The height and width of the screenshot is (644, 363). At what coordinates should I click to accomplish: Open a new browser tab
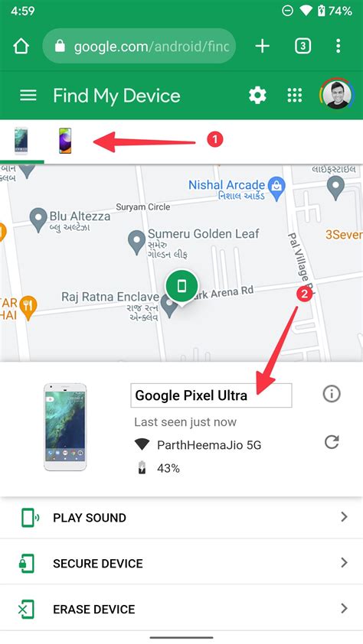point(262,46)
